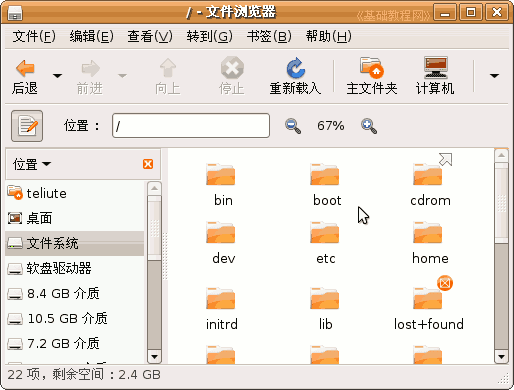Open the 文件(F) menu
The width and height of the screenshot is (514, 390).
pos(34,36)
